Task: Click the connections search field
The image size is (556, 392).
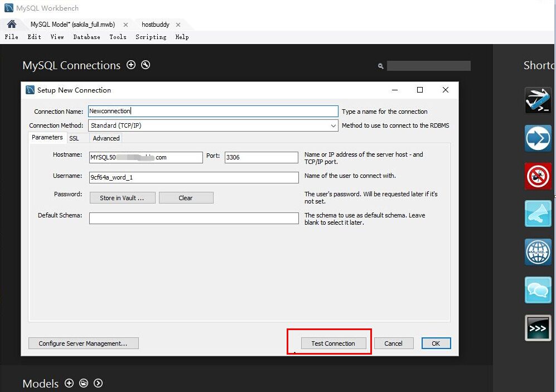Action: pyautogui.click(x=428, y=65)
